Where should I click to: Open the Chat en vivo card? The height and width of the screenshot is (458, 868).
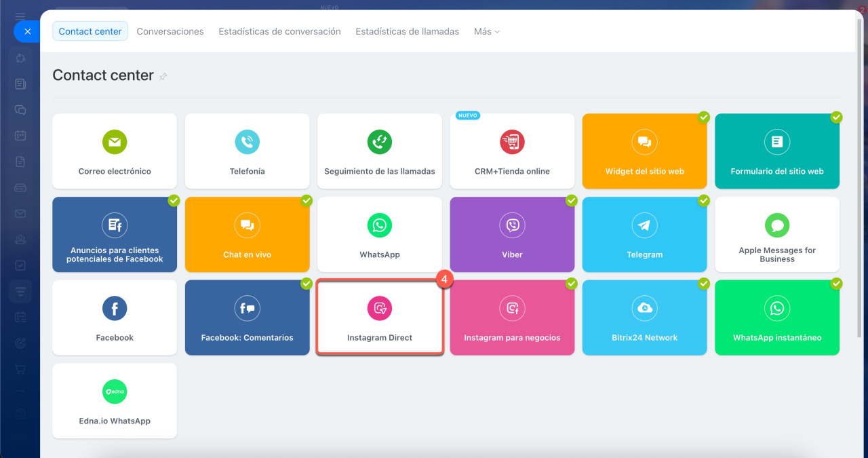pos(247,234)
